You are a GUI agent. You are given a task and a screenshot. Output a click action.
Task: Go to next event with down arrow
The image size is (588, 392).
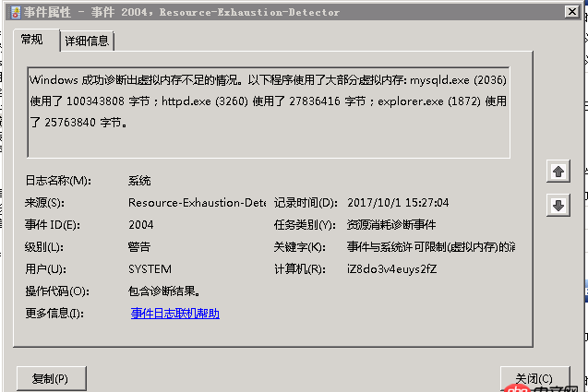[558, 205]
